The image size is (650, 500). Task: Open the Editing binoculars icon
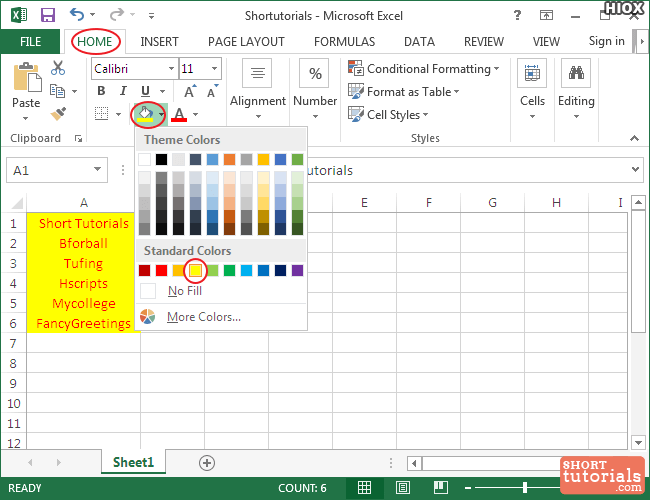[x=576, y=73]
